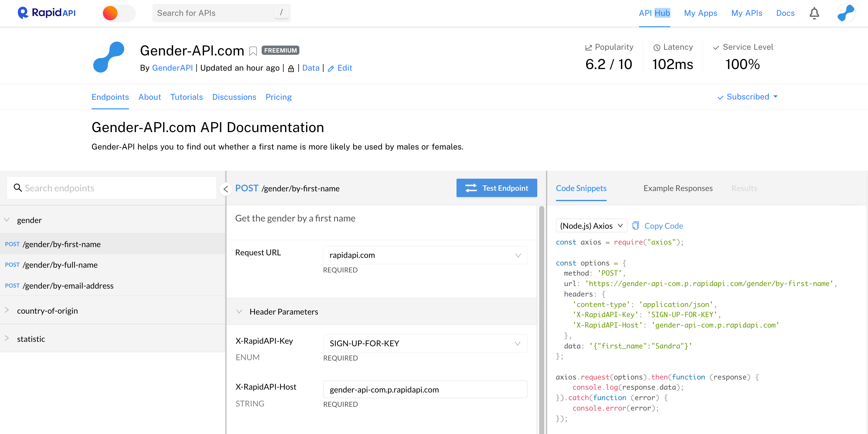Open the notifications bell icon
The height and width of the screenshot is (434, 868).
[x=814, y=13]
